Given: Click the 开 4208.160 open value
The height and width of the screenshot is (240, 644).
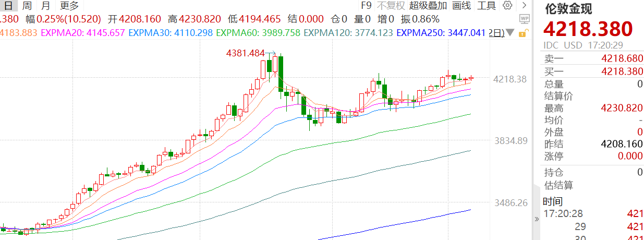Looking at the screenshot, I should tap(134, 19).
